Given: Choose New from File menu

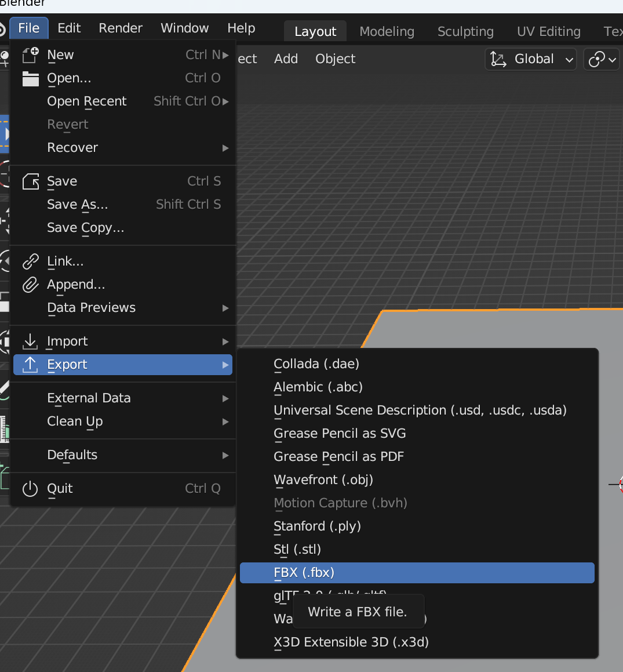Looking at the screenshot, I should click(x=123, y=55).
